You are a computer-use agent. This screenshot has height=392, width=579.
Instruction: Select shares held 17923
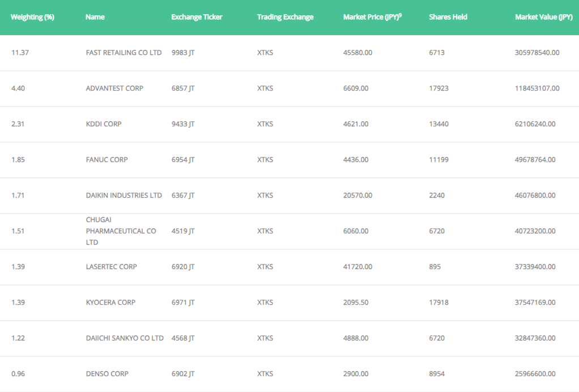[x=438, y=88]
